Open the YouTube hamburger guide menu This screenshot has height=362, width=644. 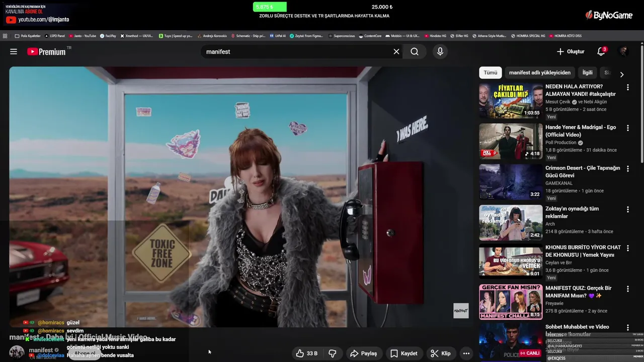(14, 52)
